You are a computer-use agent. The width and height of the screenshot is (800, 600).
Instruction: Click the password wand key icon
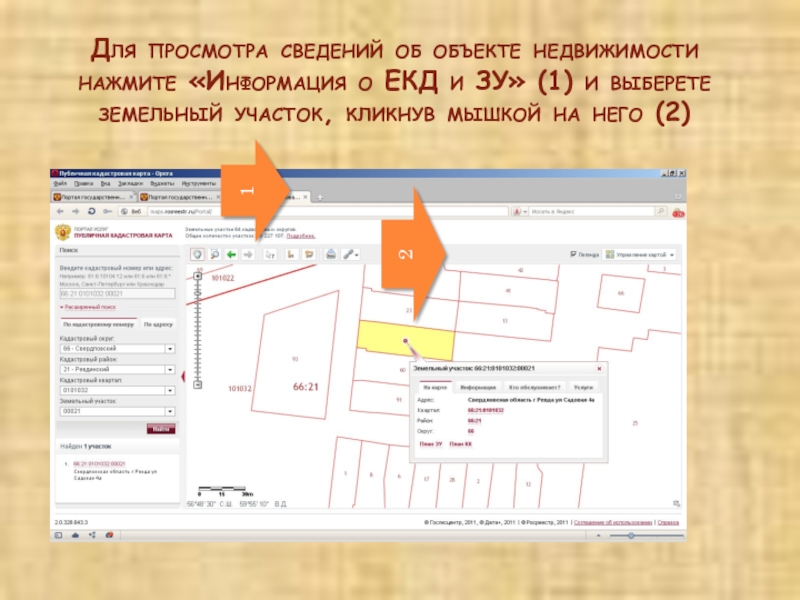click(107, 211)
